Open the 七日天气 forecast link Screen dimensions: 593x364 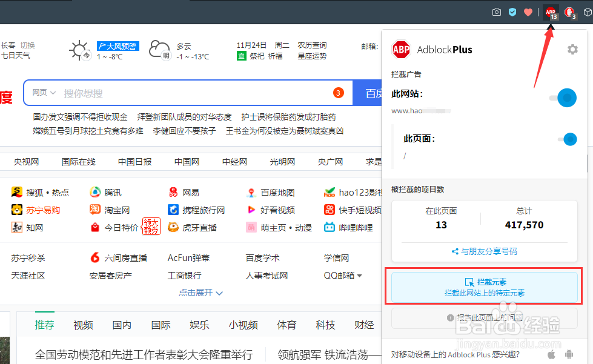click(x=16, y=56)
